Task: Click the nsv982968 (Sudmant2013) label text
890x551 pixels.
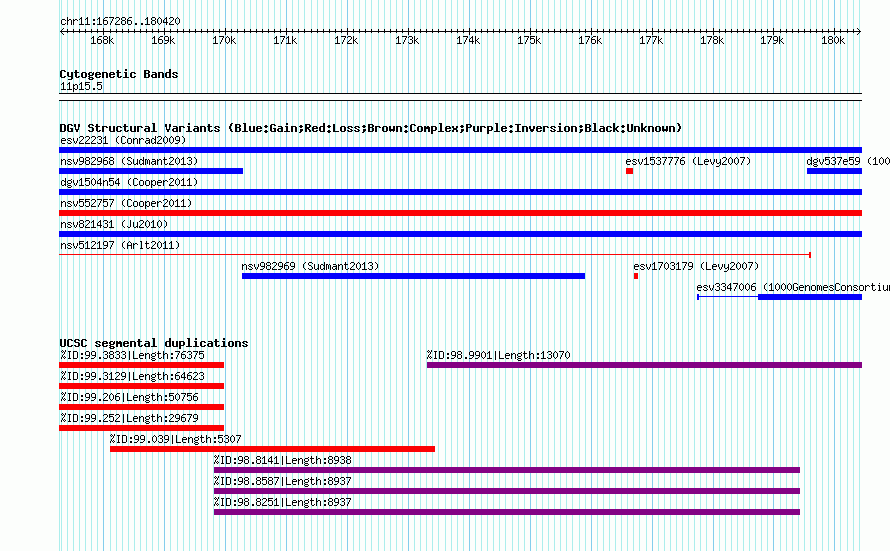Action: pos(129,161)
